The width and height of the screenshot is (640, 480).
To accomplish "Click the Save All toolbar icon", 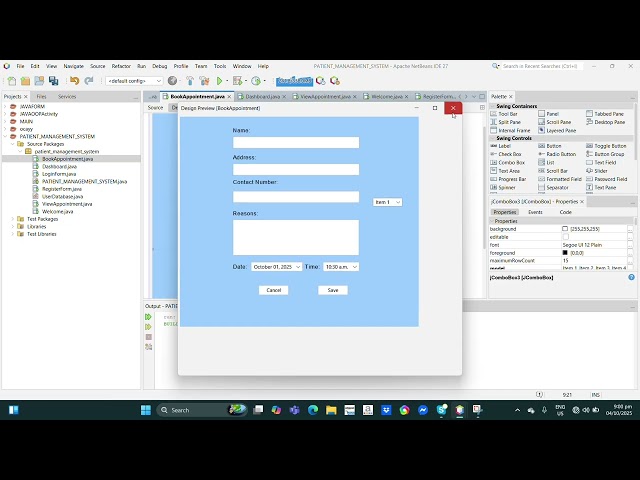I will click(53, 81).
